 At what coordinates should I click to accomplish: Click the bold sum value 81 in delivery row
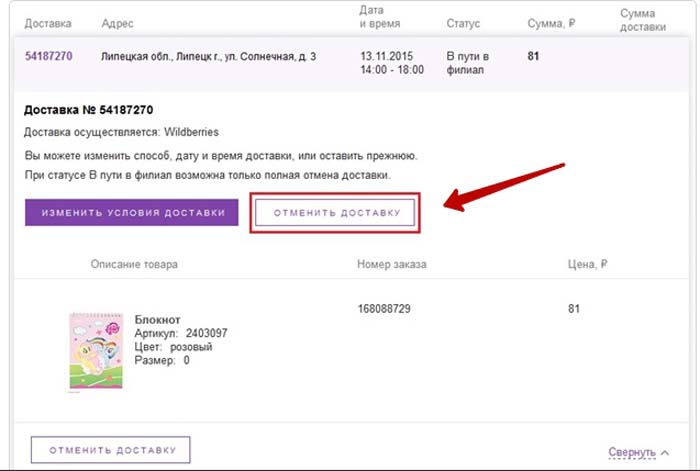pyautogui.click(x=533, y=56)
